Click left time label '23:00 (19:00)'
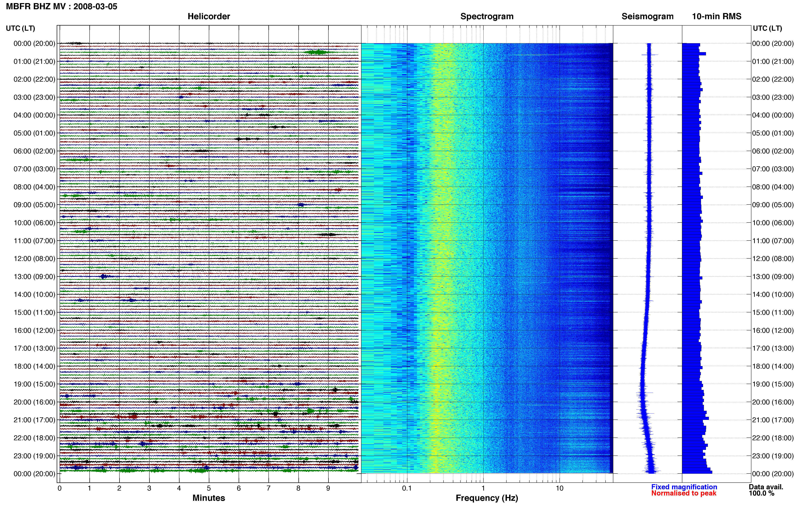Screen dimensions: 812x508 pos(34,456)
